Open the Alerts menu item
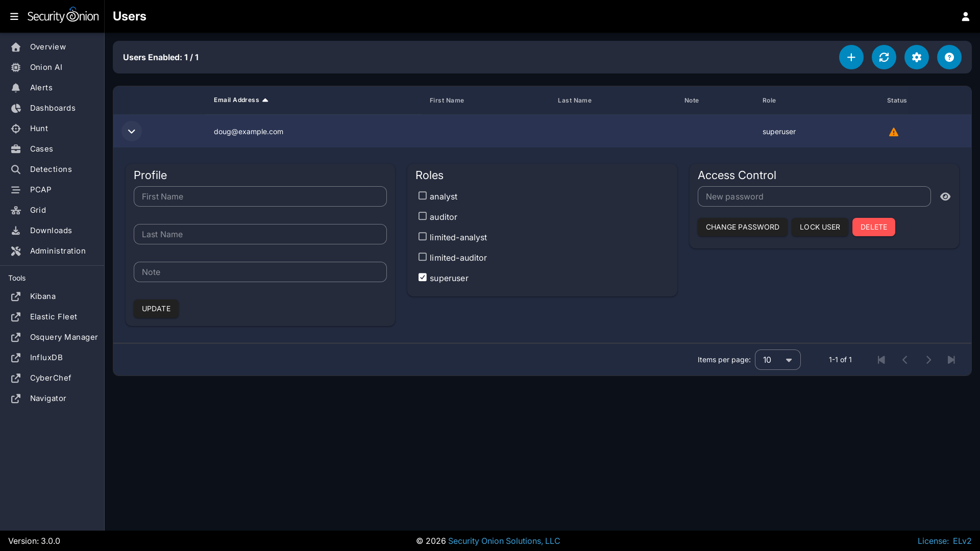Image resolution: width=980 pixels, height=551 pixels. pyautogui.click(x=41, y=88)
